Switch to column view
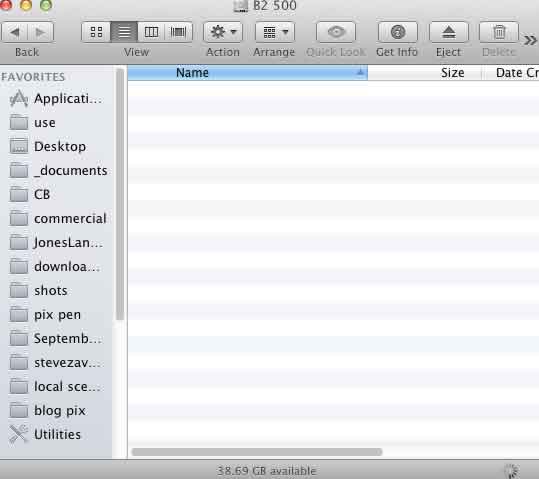The image size is (539, 479). pyautogui.click(x=151, y=32)
